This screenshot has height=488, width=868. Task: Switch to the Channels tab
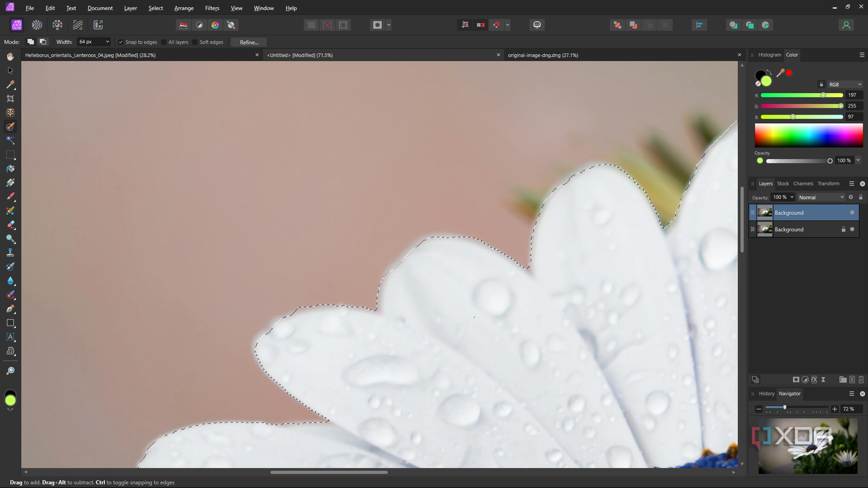tap(803, 183)
